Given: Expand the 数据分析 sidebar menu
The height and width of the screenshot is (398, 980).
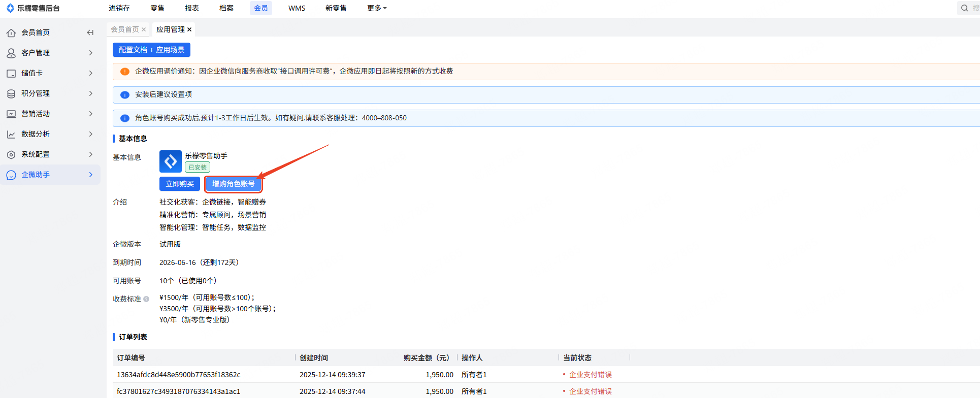Looking at the screenshot, I should pos(91,134).
